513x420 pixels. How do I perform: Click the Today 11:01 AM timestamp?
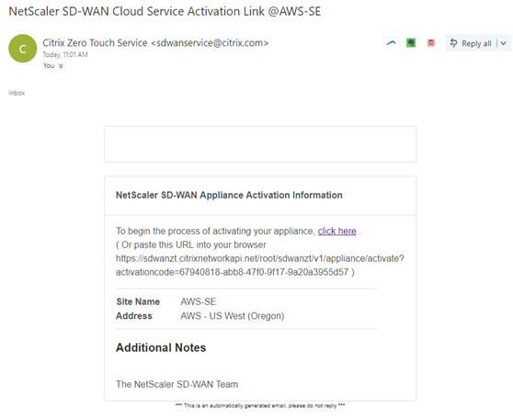tap(65, 54)
